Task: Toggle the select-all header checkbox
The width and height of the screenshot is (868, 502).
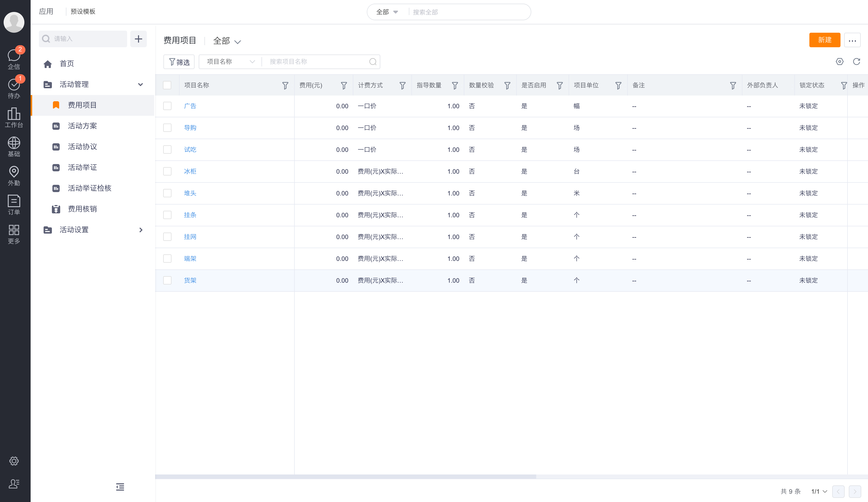Action: coord(167,85)
